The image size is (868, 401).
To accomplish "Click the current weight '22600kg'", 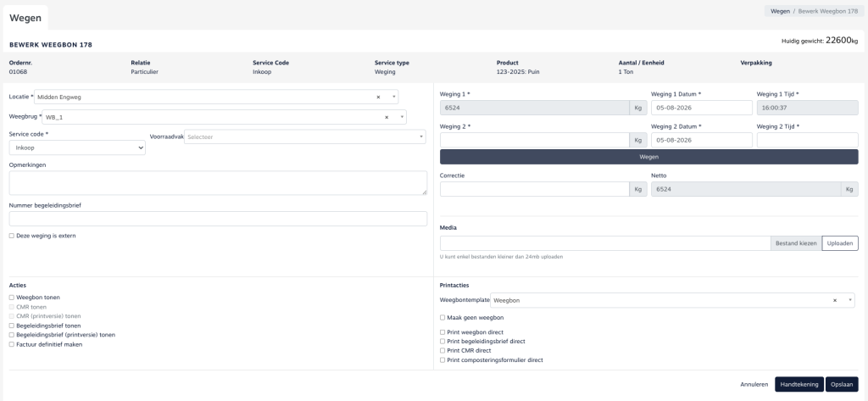I will pos(842,41).
